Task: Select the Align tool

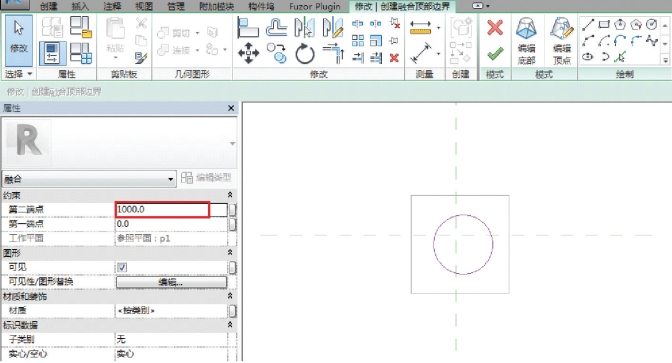Action: [248, 27]
